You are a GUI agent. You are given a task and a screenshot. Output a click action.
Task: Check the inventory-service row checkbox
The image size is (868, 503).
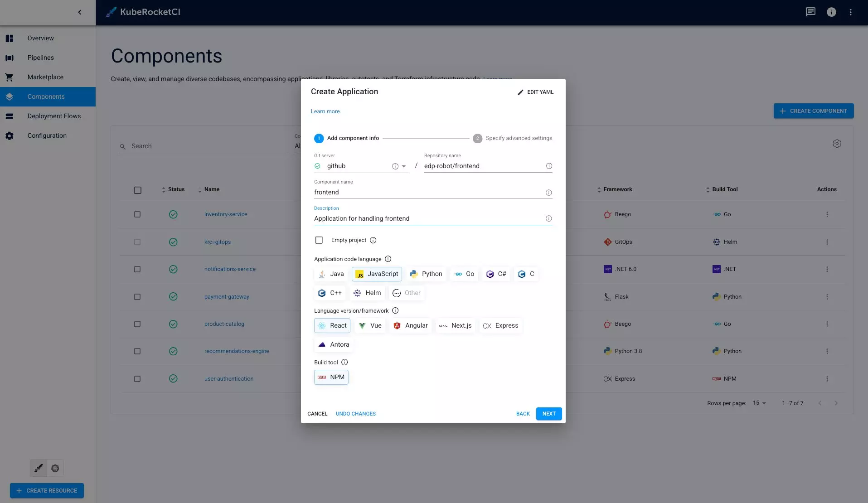click(137, 214)
